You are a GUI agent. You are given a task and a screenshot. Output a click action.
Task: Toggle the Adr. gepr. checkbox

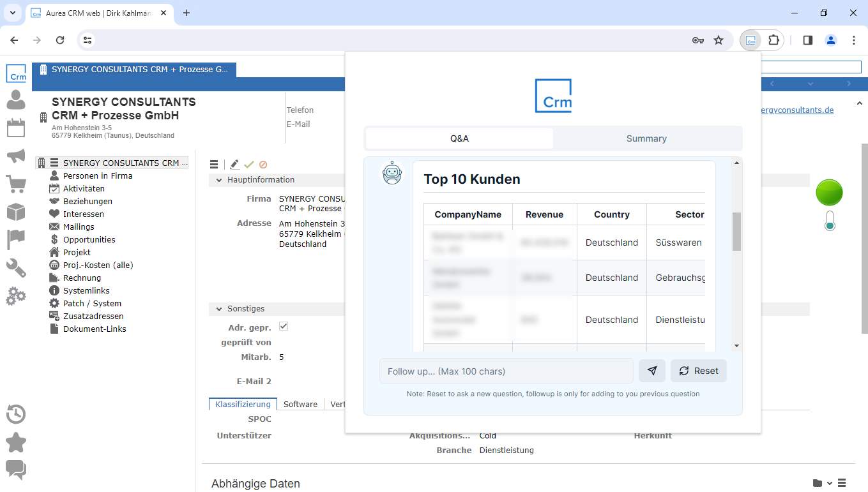pos(284,326)
